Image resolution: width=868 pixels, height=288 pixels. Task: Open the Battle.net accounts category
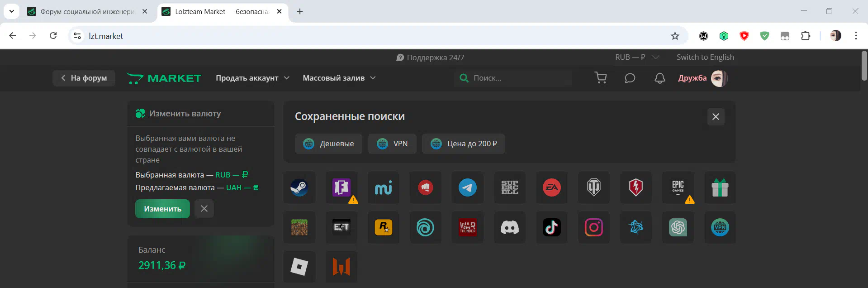636,227
